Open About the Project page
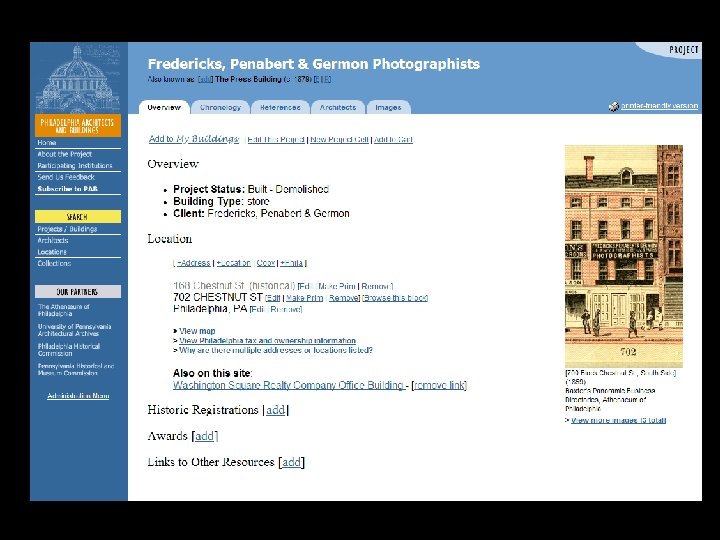720x540 pixels. point(65,154)
